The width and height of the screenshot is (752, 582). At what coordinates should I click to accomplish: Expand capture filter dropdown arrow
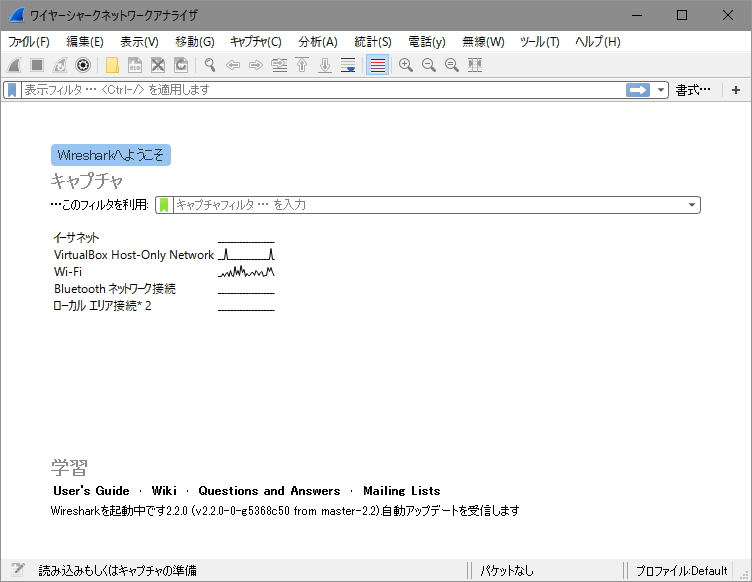pos(692,205)
